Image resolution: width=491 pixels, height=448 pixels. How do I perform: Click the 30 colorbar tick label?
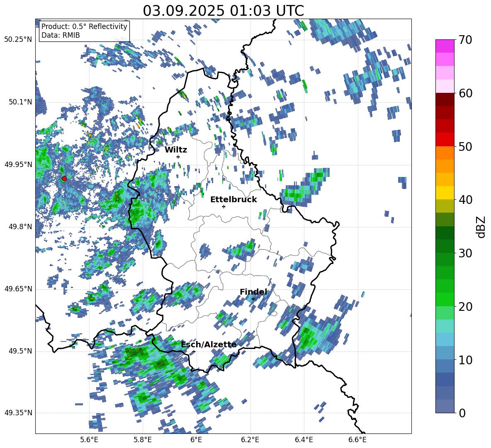(465, 253)
